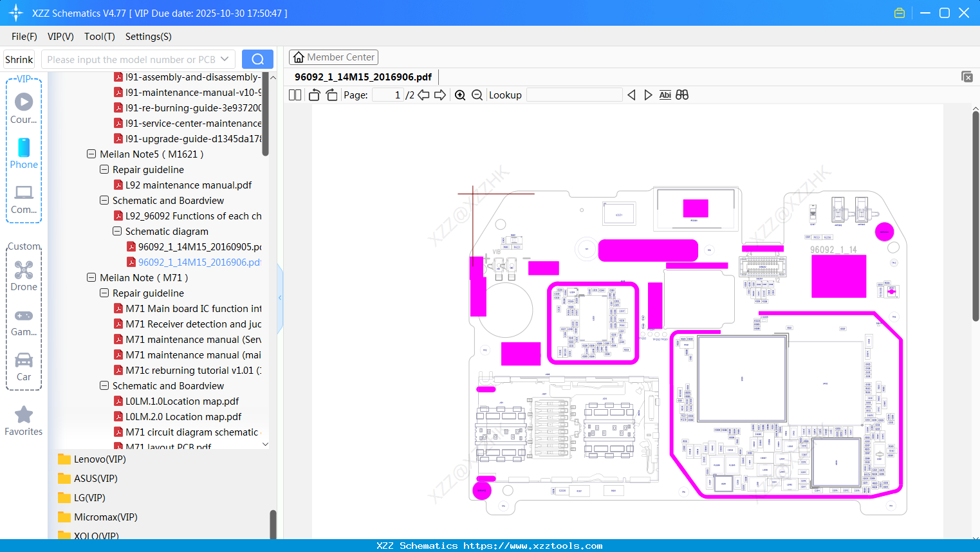This screenshot has width=980, height=552.
Task: Open the L92_96092 Functions file
Action: click(188, 216)
